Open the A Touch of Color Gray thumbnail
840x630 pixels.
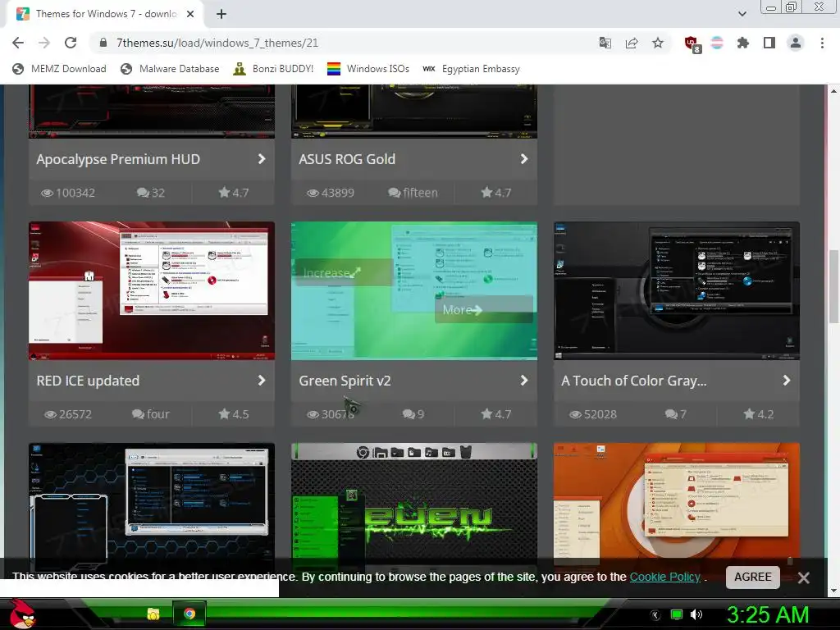677,290
